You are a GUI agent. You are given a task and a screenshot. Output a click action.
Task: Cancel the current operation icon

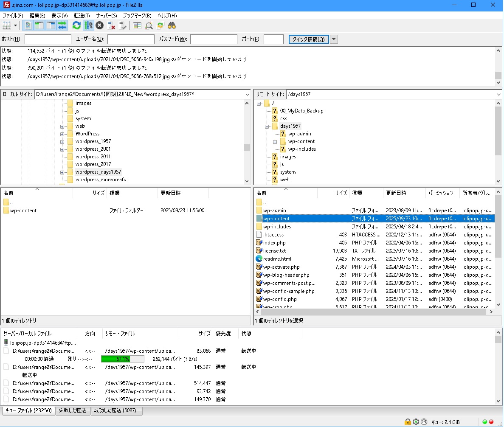pyautogui.click(x=99, y=25)
